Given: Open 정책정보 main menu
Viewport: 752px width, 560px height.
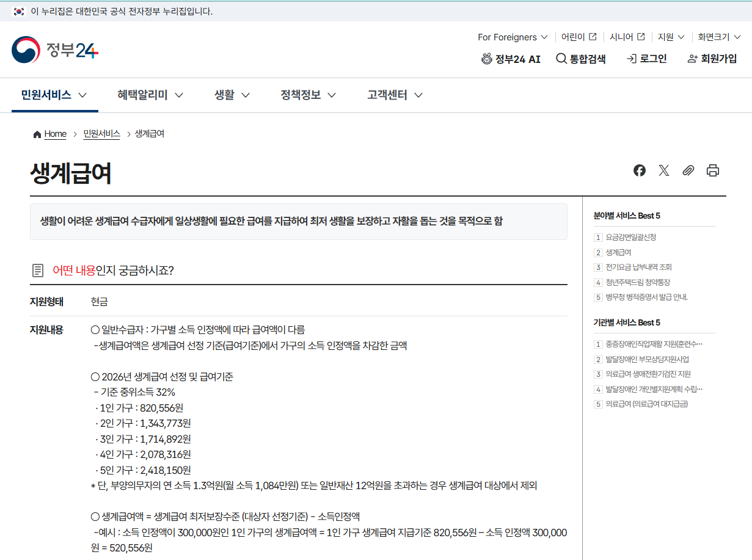Looking at the screenshot, I should [308, 95].
